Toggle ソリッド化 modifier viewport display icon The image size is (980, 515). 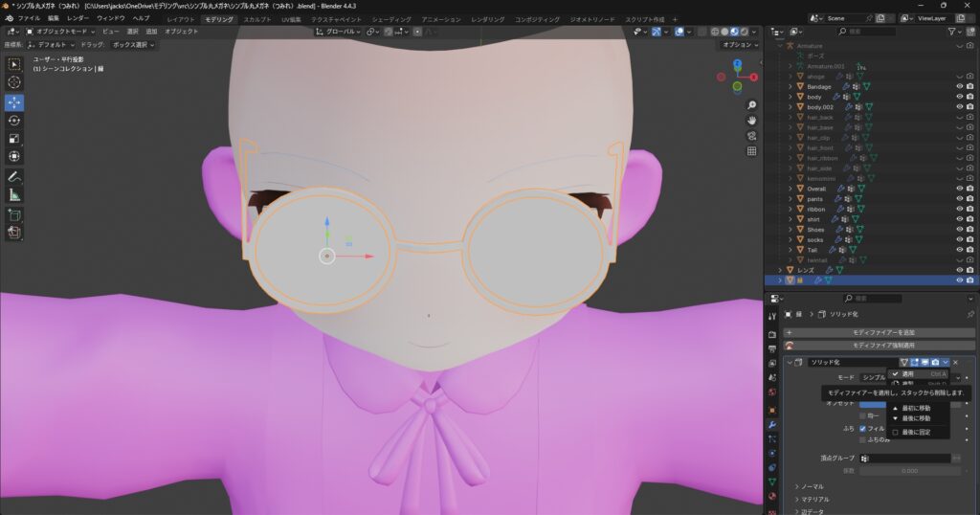925,363
